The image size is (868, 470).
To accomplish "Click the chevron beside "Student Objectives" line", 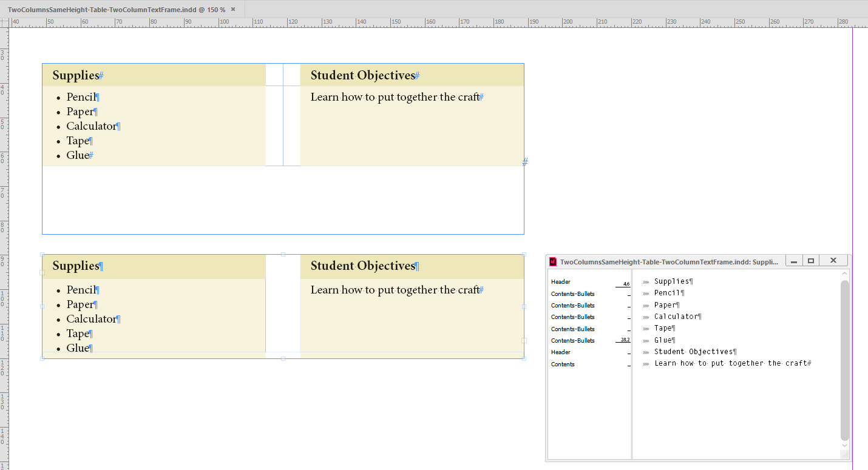I will click(645, 351).
